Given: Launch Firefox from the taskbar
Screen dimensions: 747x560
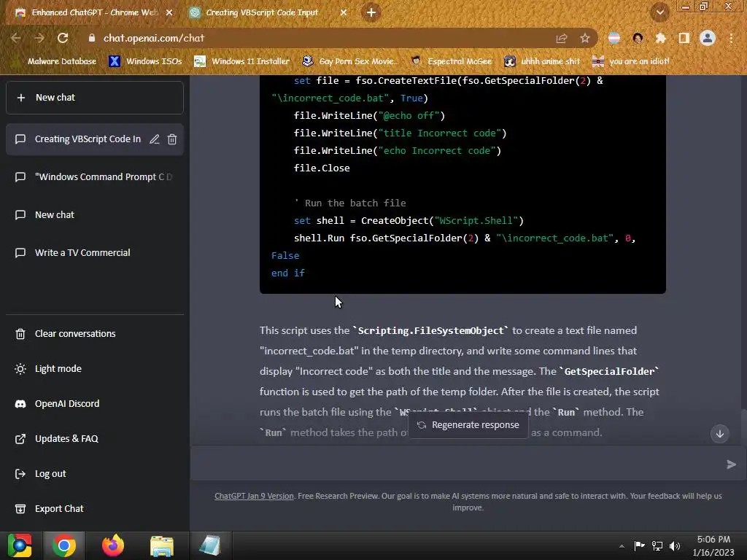Looking at the screenshot, I should 113,545.
